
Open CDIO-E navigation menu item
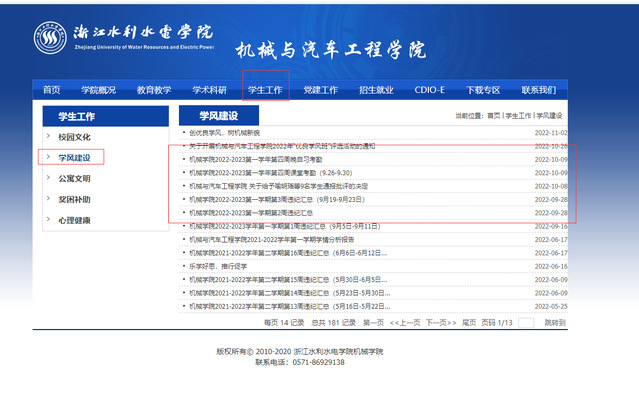click(x=430, y=90)
